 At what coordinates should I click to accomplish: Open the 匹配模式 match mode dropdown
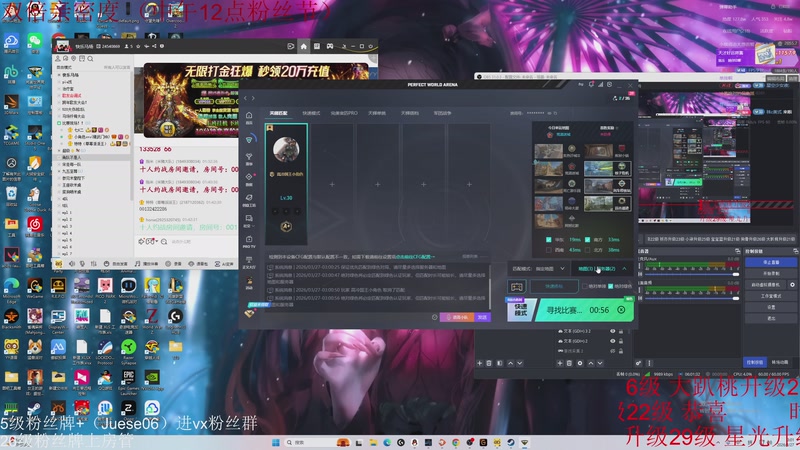[539, 268]
